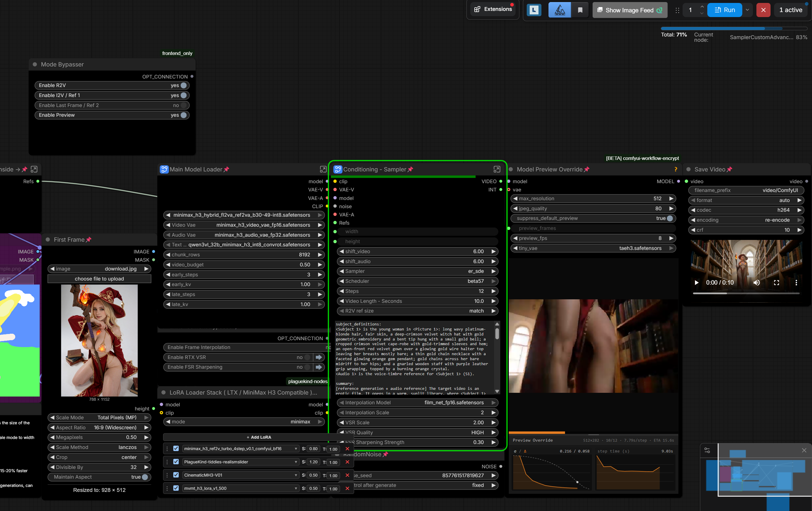Click the blue L toolbar icon
This screenshot has width=812, height=511.
click(x=534, y=10)
